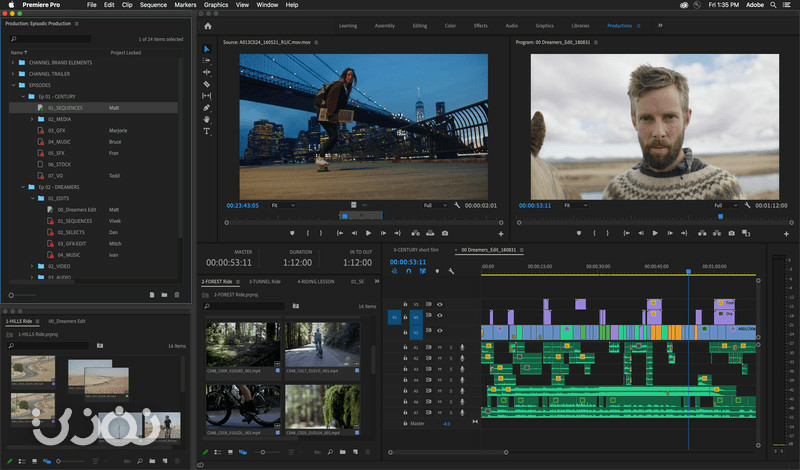
Task: Select the Hand tool
Action: 207,119
